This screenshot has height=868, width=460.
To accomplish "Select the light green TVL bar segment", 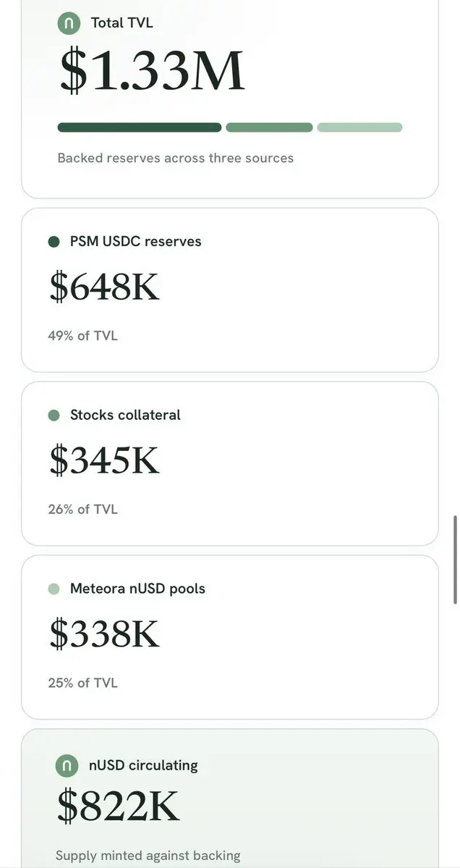I will click(x=359, y=127).
